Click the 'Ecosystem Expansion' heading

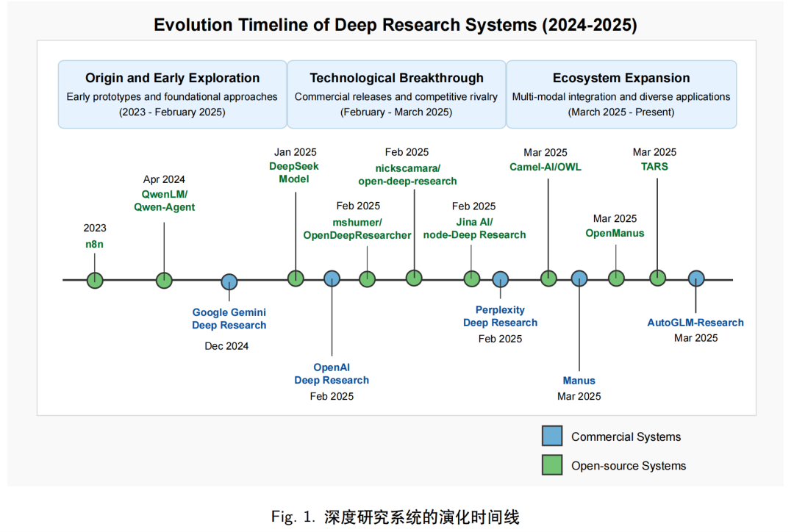click(621, 78)
